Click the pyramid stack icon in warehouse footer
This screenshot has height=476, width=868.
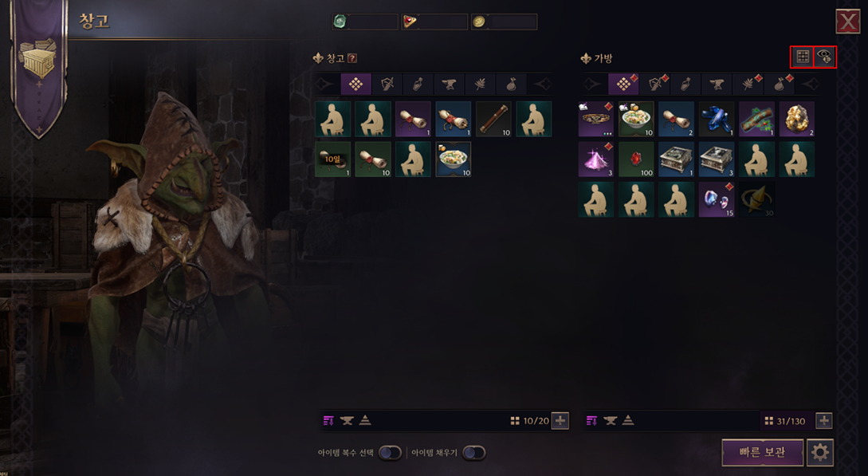(365, 421)
